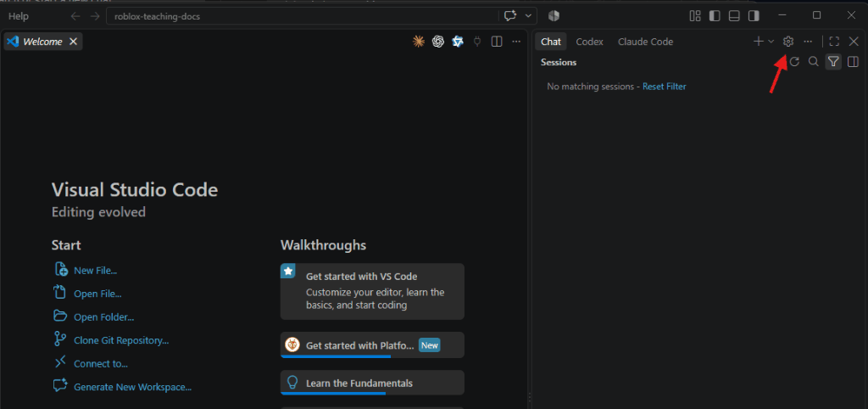Click Open Folder... link
Screen dimensions: 868x409
coord(104,317)
